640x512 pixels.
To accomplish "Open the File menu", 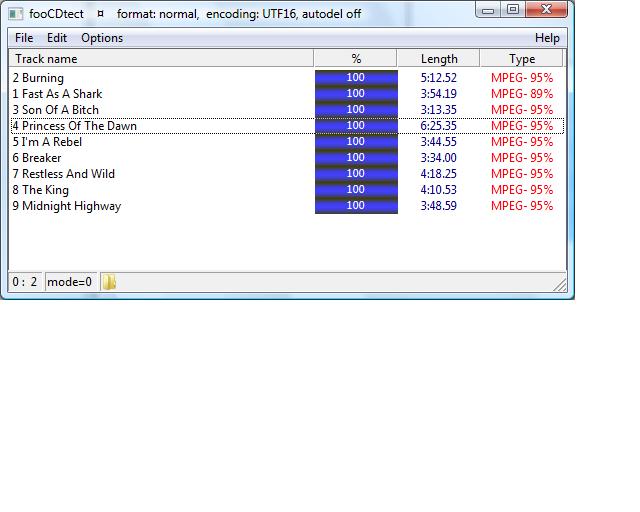I will pyautogui.click(x=24, y=38).
